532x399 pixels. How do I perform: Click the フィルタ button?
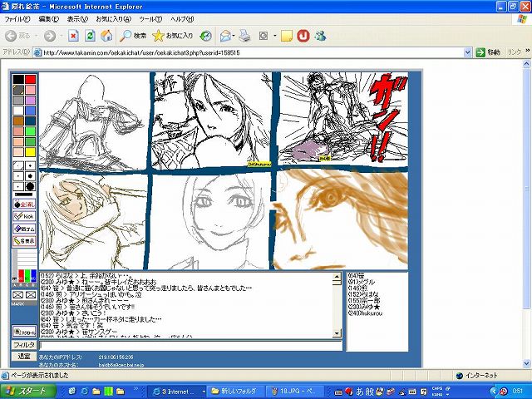pos(24,345)
